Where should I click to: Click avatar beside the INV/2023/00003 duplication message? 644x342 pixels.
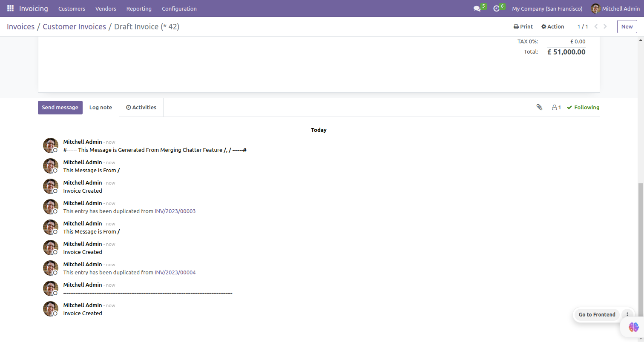click(x=51, y=207)
